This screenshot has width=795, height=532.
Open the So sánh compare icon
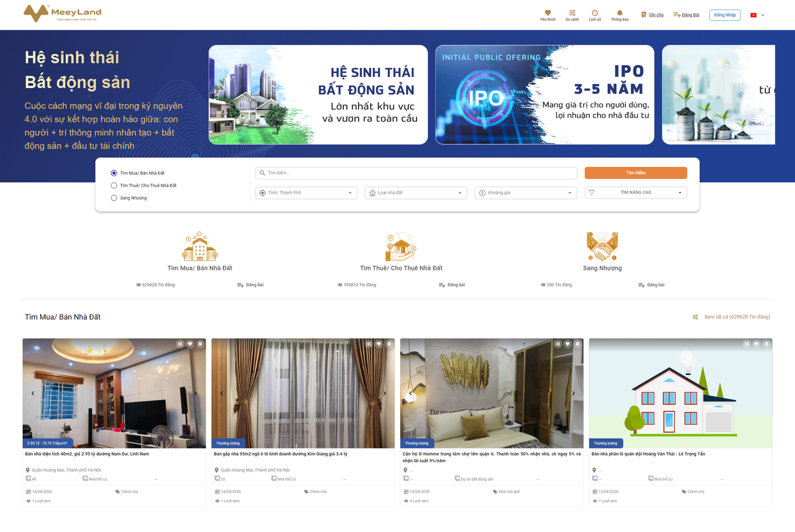click(x=572, y=13)
